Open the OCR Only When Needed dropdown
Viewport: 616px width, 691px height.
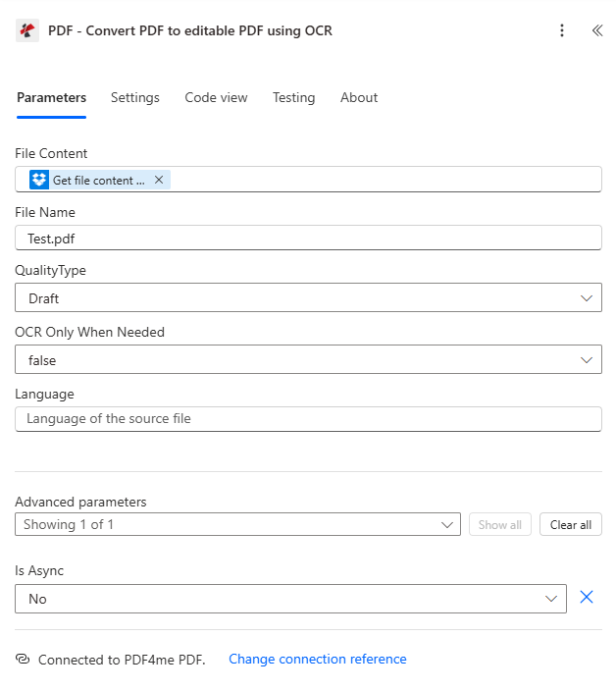tap(308, 359)
